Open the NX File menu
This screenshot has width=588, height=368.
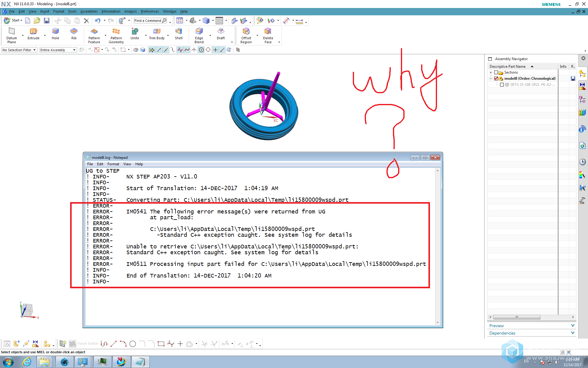coord(12,11)
